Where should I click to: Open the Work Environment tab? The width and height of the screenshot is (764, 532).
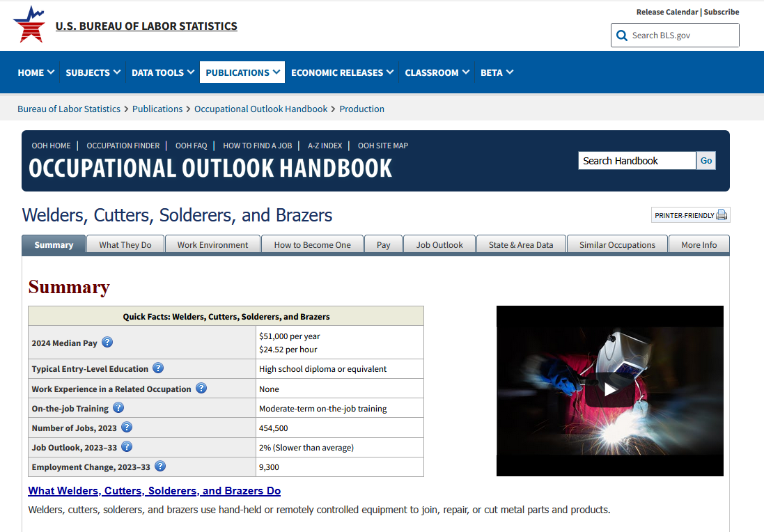coord(212,244)
